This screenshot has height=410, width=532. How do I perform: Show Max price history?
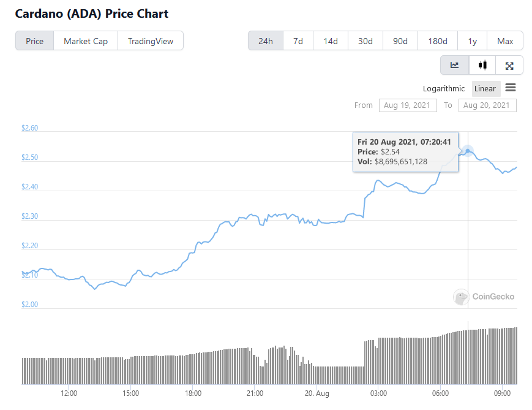(505, 41)
